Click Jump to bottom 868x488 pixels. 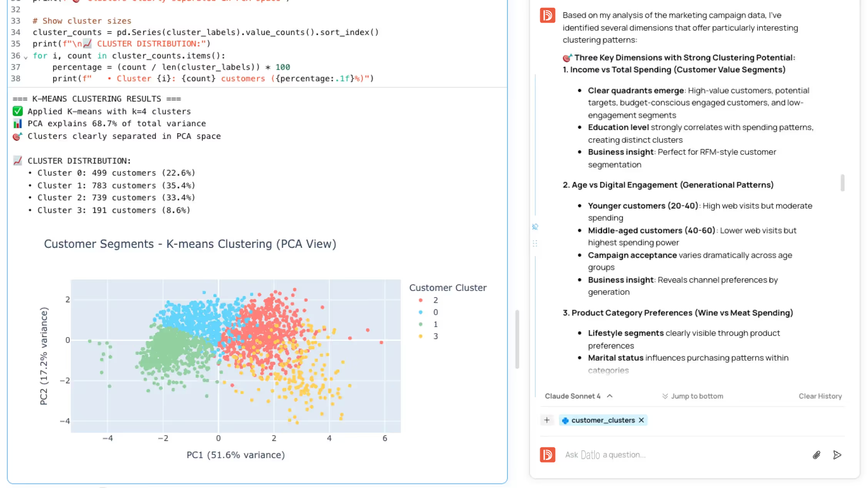(693, 396)
